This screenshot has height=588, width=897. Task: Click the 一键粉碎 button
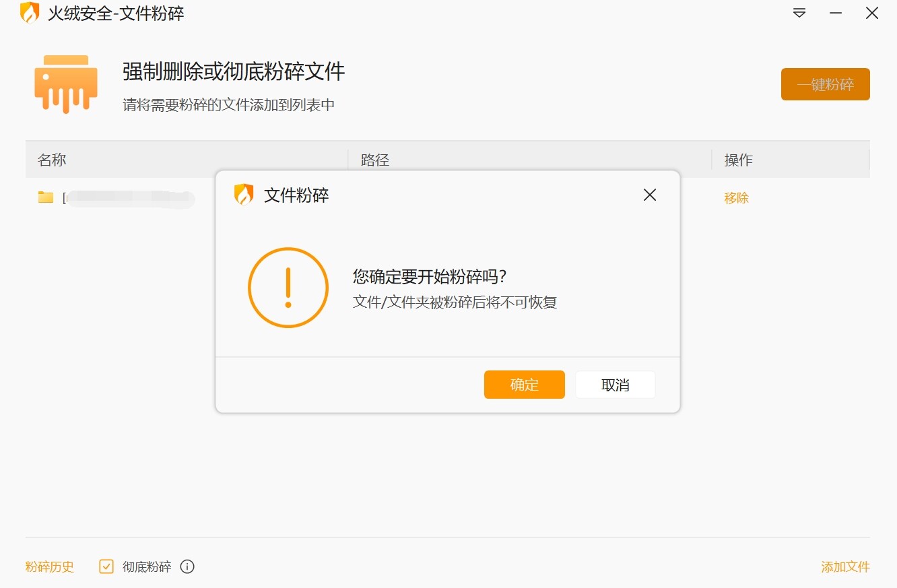click(825, 84)
